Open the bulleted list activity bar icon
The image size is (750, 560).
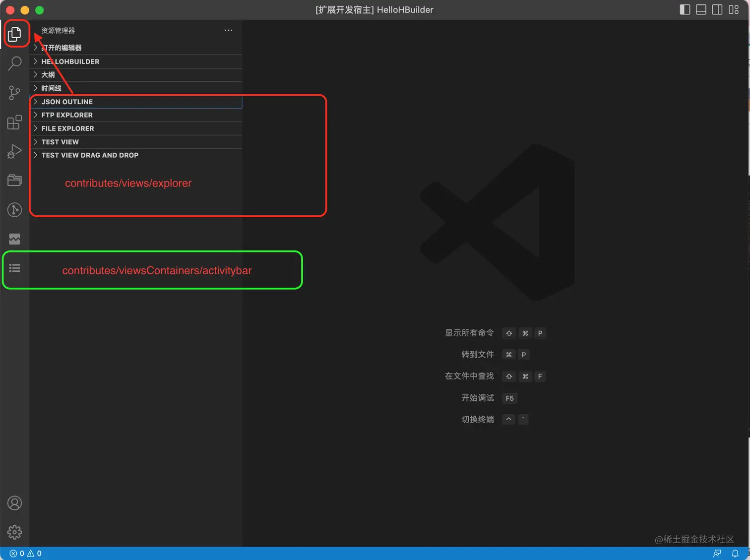click(15, 268)
